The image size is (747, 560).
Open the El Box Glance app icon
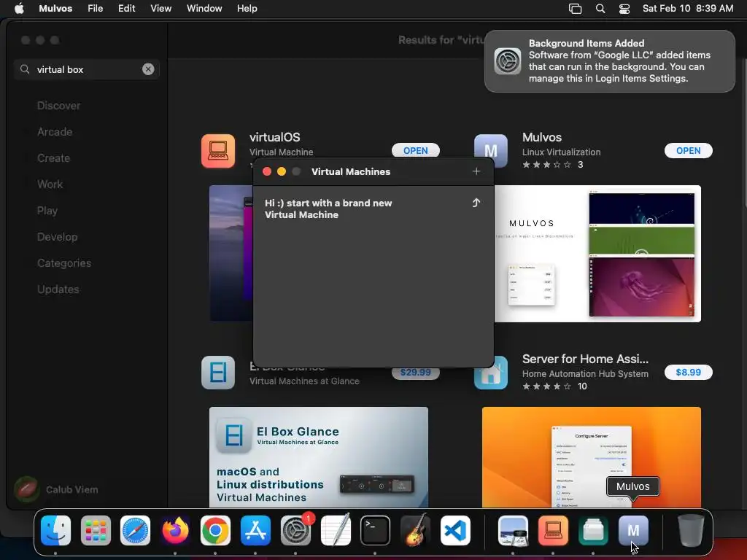coord(218,373)
